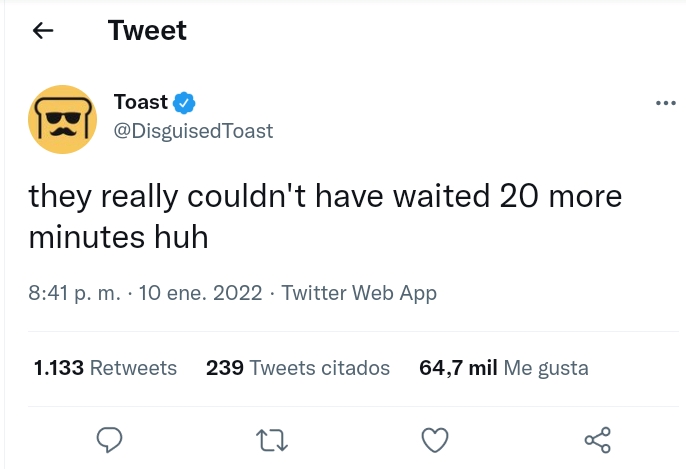This screenshot has height=469, width=686.
Task: View the 1.133 Retweets list
Action: [105, 368]
